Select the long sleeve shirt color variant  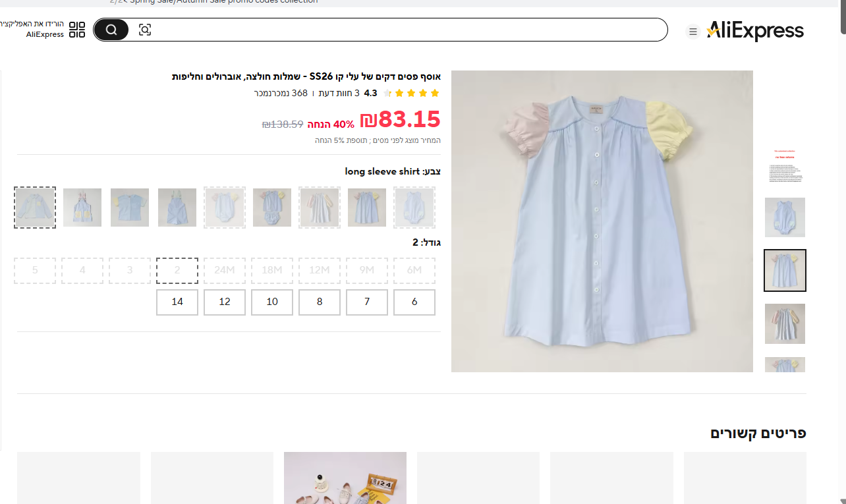[x=35, y=208]
